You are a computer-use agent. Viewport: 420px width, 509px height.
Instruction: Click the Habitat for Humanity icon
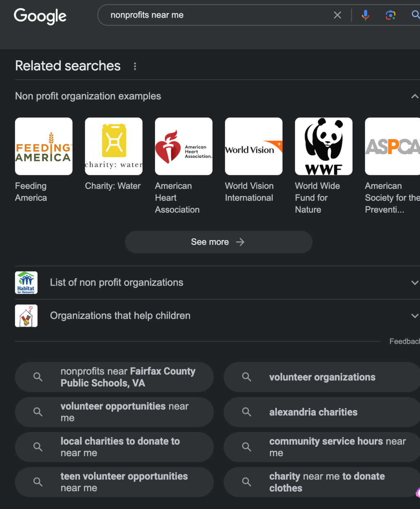pos(26,283)
